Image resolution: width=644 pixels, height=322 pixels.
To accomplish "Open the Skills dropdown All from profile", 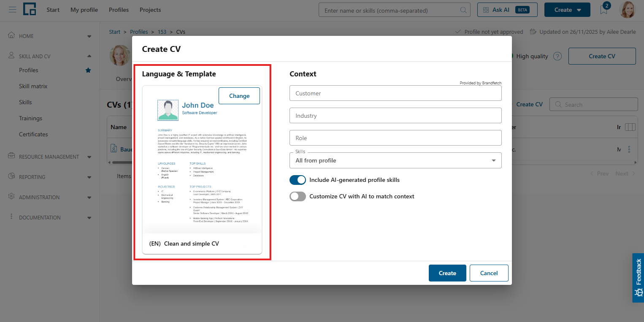I will 395,160.
